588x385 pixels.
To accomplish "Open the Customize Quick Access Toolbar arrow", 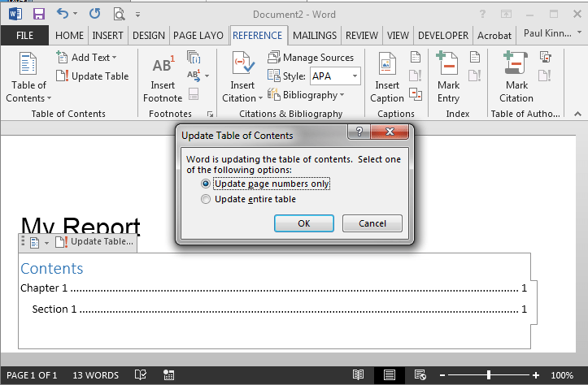I will 137,15.
